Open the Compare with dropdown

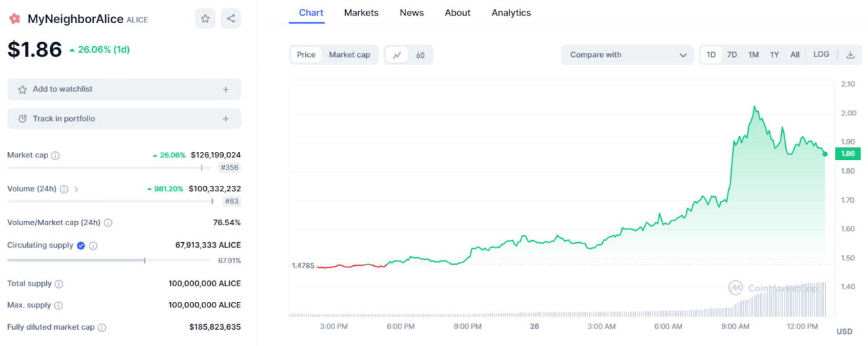pyautogui.click(x=627, y=55)
